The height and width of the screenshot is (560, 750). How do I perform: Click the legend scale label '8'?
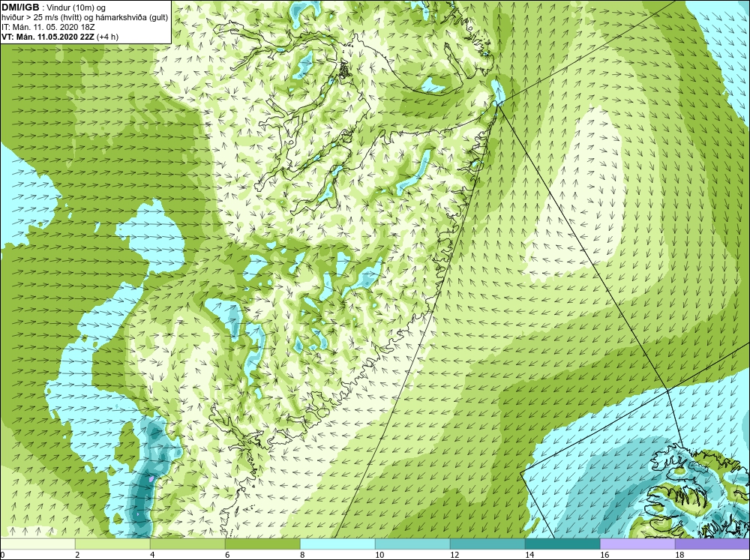tap(303, 555)
